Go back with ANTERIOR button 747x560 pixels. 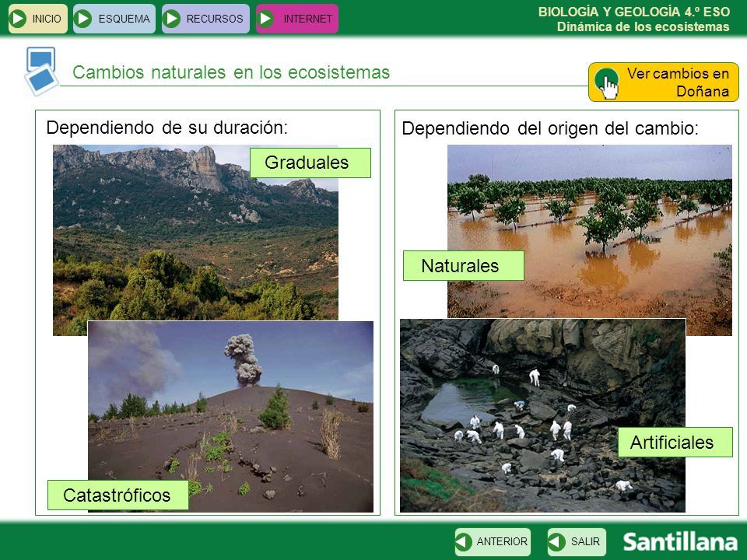[493, 541]
